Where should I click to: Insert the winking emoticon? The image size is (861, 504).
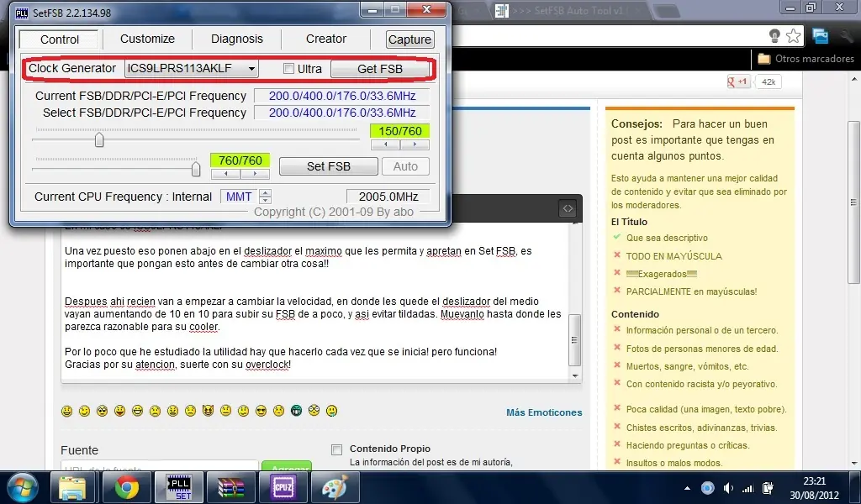[85, 411]
